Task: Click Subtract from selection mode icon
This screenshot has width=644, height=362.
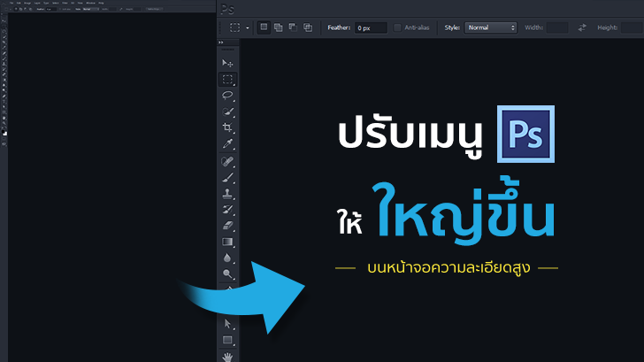Action: [x=293, y=27]
